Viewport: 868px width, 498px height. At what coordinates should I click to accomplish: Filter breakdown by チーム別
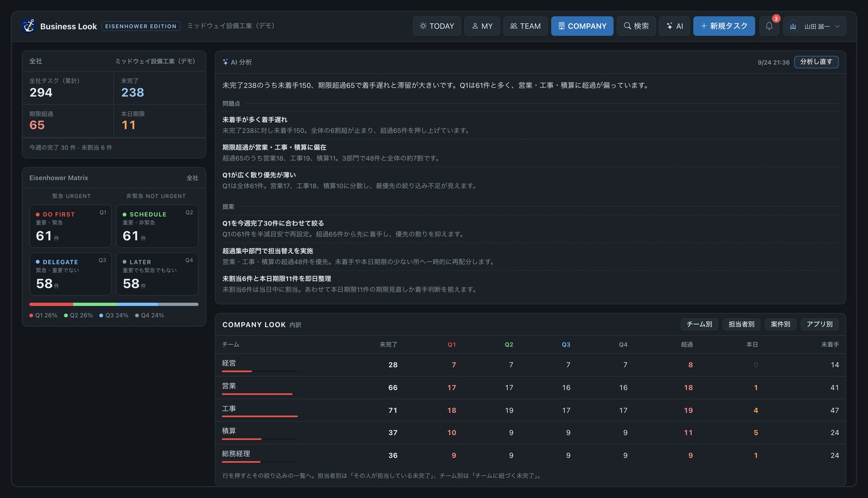point(699,324)
